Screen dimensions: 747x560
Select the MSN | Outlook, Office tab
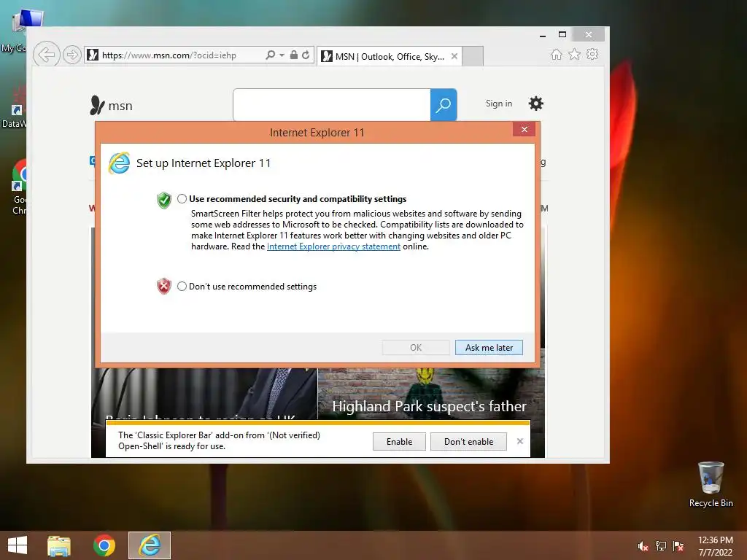tap(390, 56)
